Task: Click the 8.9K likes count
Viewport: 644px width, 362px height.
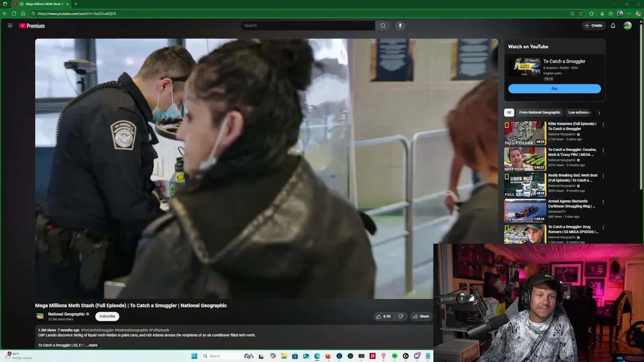Action: (387, 316)
